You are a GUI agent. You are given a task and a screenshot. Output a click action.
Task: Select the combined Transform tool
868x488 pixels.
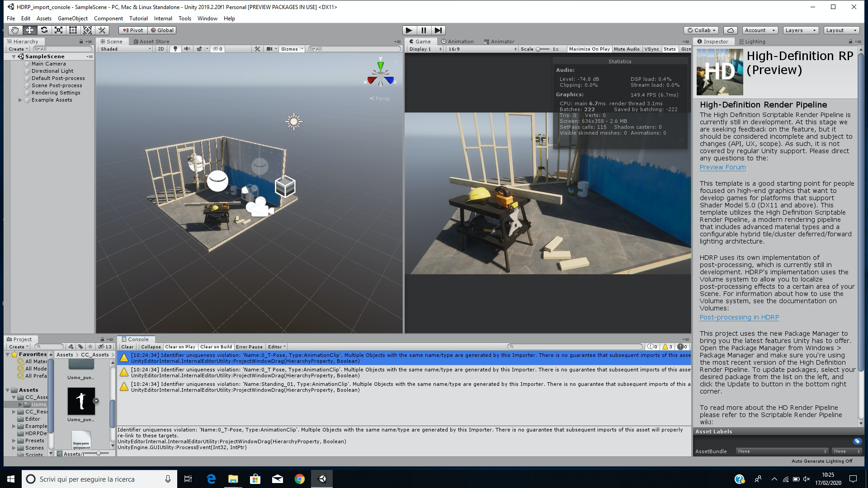(x=87, y=30)
